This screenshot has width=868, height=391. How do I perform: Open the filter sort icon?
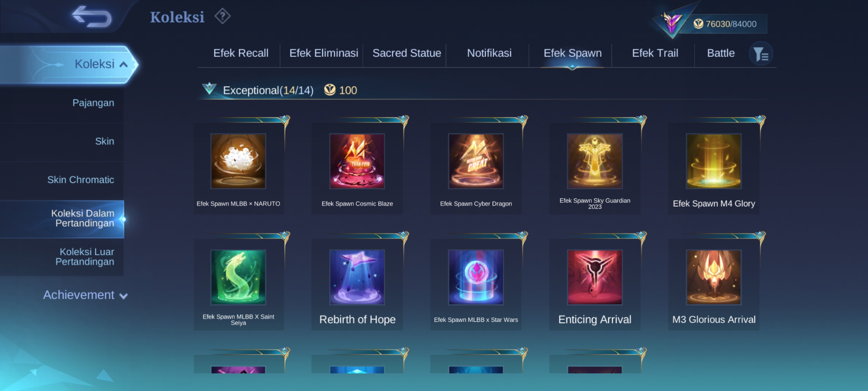[x=761, y=54]
